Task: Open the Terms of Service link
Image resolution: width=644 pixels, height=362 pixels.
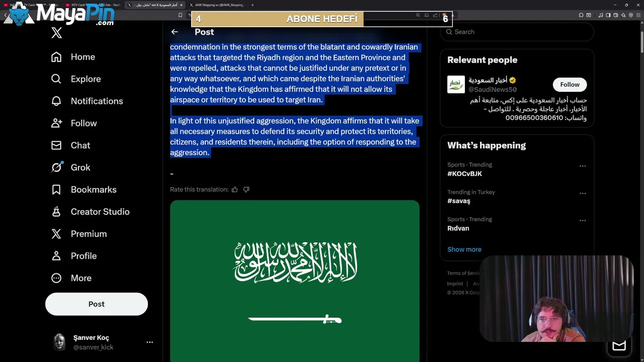Action: (x=463, y=273)
